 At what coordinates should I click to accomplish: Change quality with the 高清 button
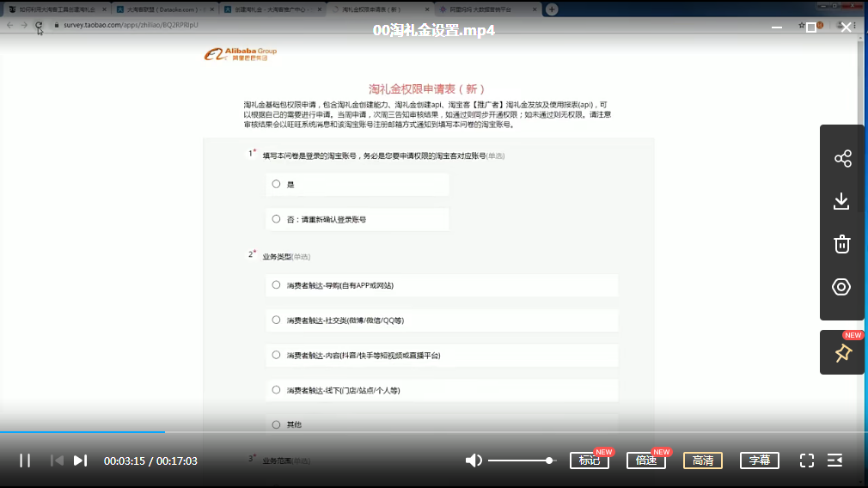703,461
